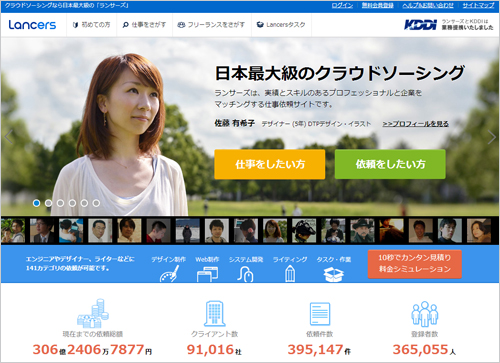Click the thumbnail of man in hat and sunglasses
This screenshot has height=363, width=500.
click(x=362, y=230)
